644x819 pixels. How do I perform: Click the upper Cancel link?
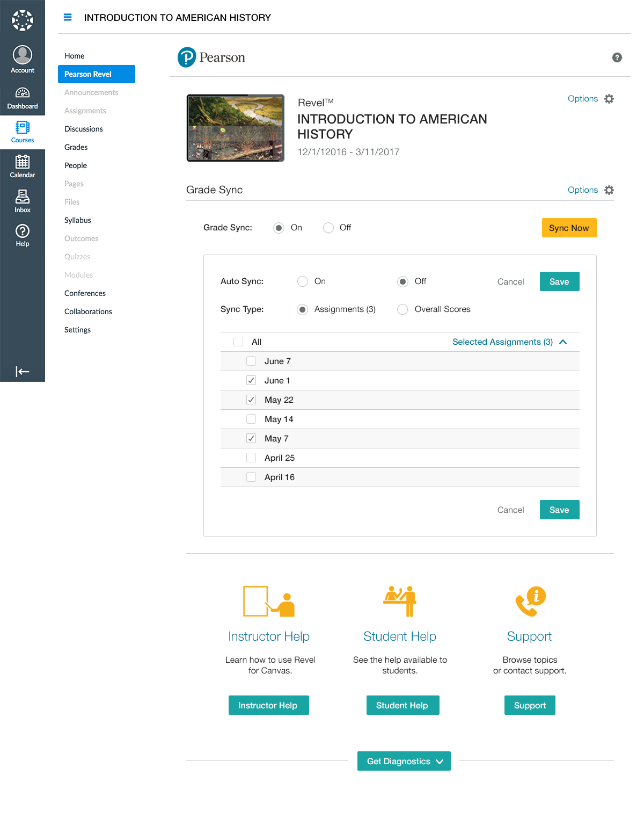tap(510, 282)
